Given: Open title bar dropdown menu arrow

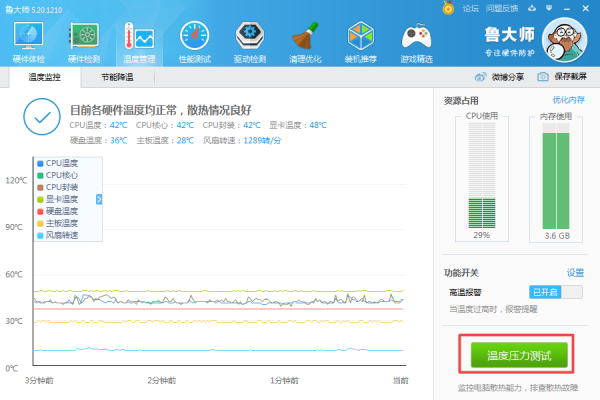Looking at the screenshot, I should (549, 8).
